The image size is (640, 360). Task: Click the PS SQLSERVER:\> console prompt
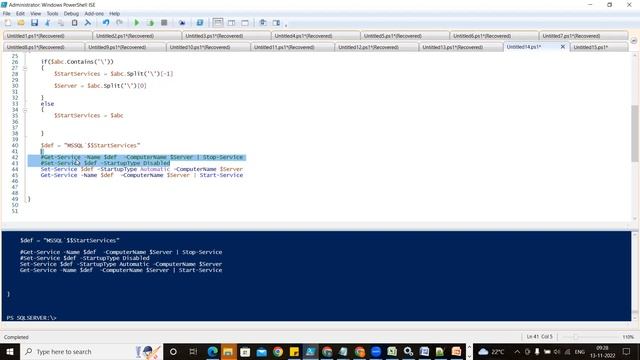[x=31, y=318]
